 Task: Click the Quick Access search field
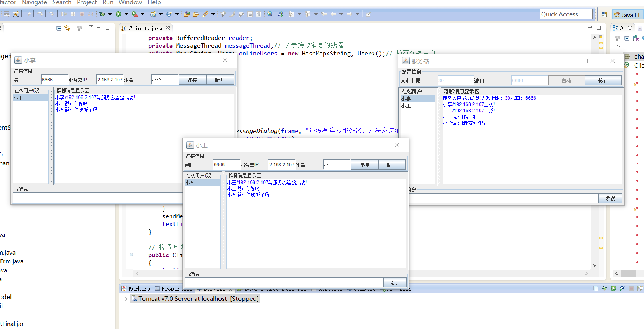(566, 14)
